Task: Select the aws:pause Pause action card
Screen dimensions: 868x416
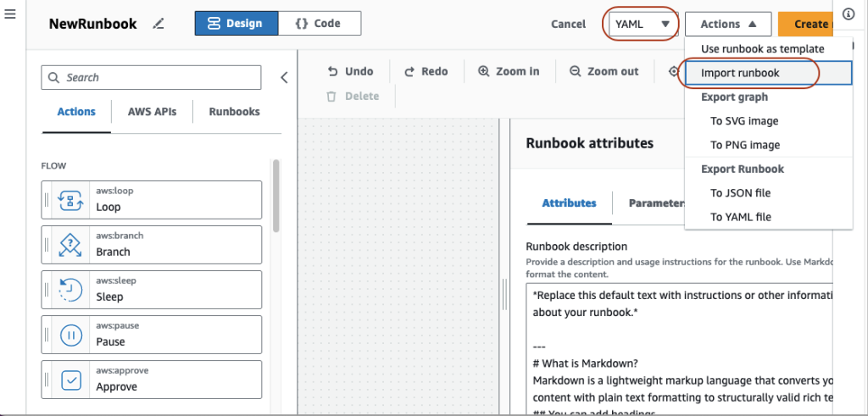Action: pyautogui.click(x=151, y=335)
